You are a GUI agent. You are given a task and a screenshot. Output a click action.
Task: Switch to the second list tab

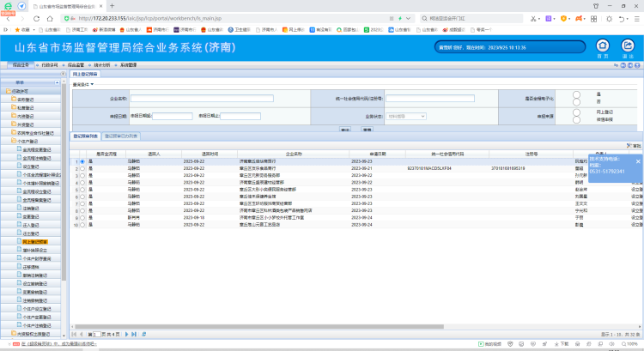(121, 136)
